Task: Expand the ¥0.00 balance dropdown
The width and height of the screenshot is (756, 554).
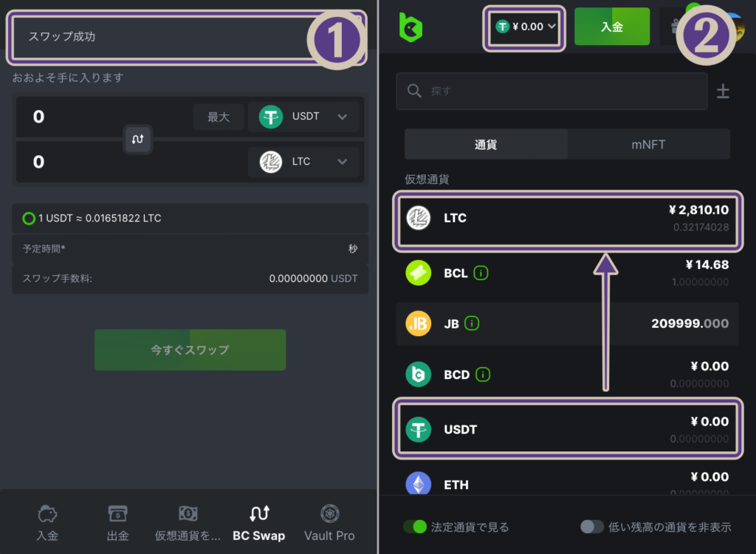Action: pos(525,27)
